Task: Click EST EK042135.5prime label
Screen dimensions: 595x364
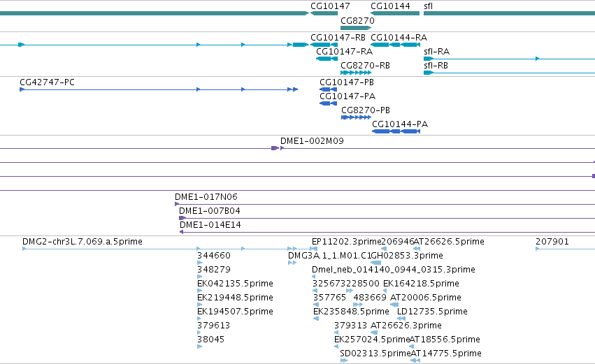Action: coord(235,284)
